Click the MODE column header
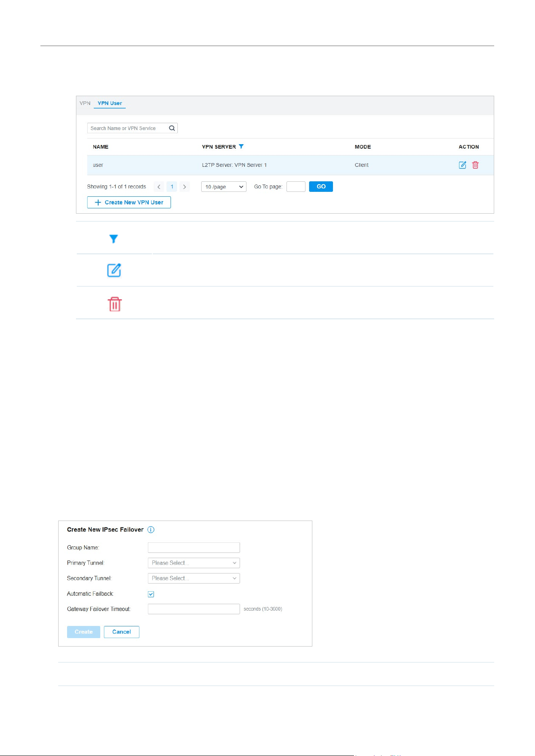535x756 pixels. 363,147
